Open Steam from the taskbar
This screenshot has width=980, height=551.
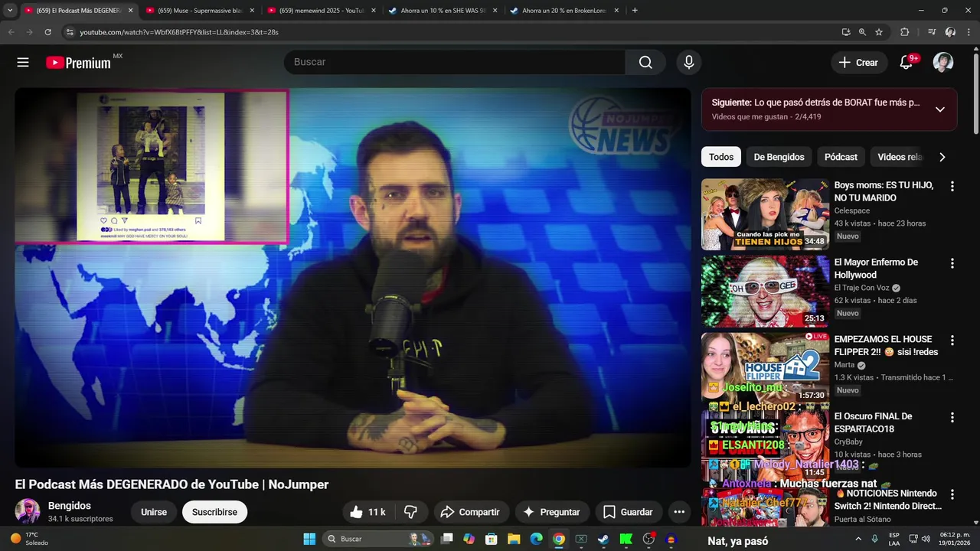pos(603,539)
